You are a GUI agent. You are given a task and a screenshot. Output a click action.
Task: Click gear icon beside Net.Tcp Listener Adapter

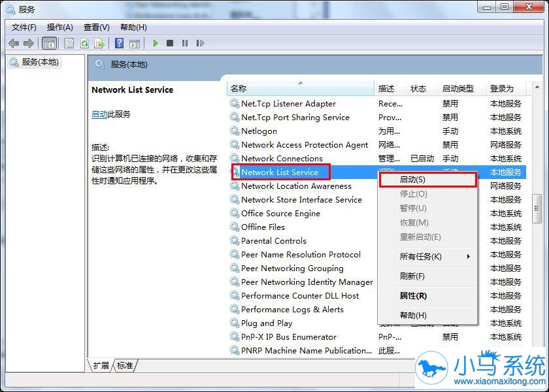[x=234, y=104]
